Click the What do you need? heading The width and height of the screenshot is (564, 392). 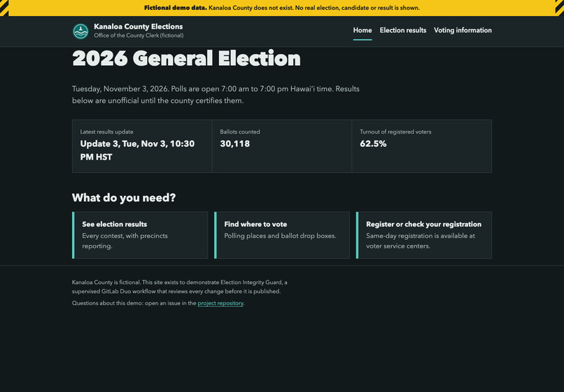124,197
